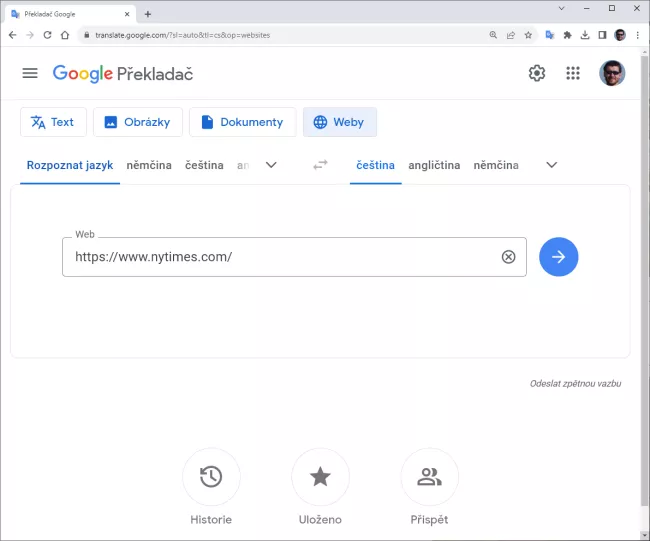Switch to Dokumenty document translation

coord(243,122)
